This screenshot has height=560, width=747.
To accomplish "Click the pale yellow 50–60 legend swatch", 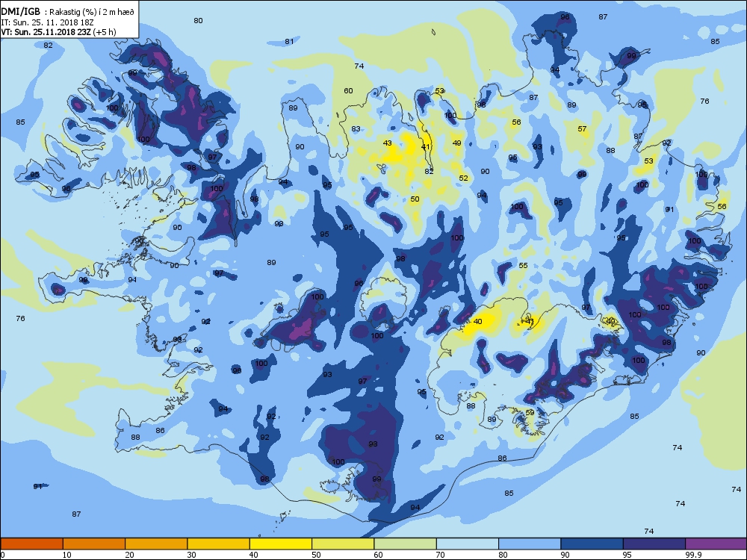I will (343, 544).
